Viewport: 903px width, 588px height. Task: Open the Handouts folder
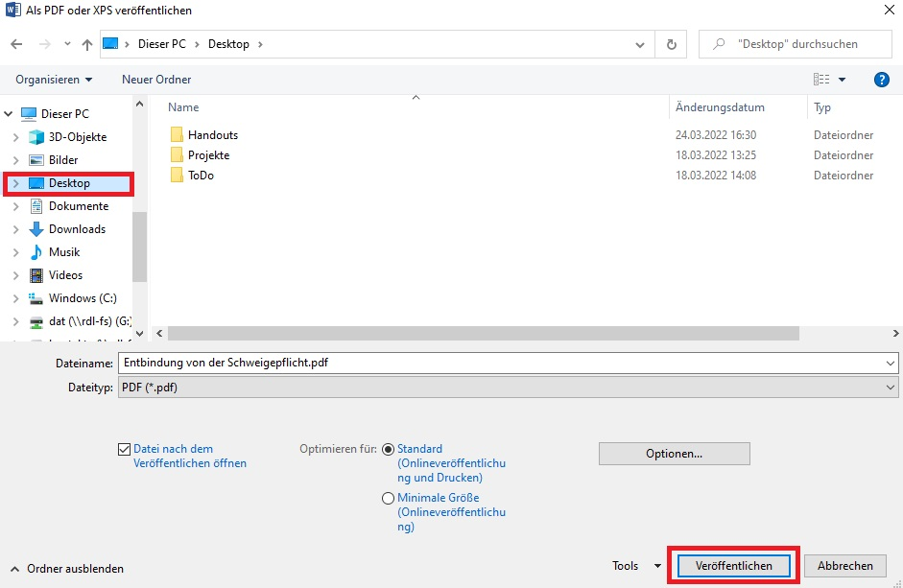click(x=212, y=135)
